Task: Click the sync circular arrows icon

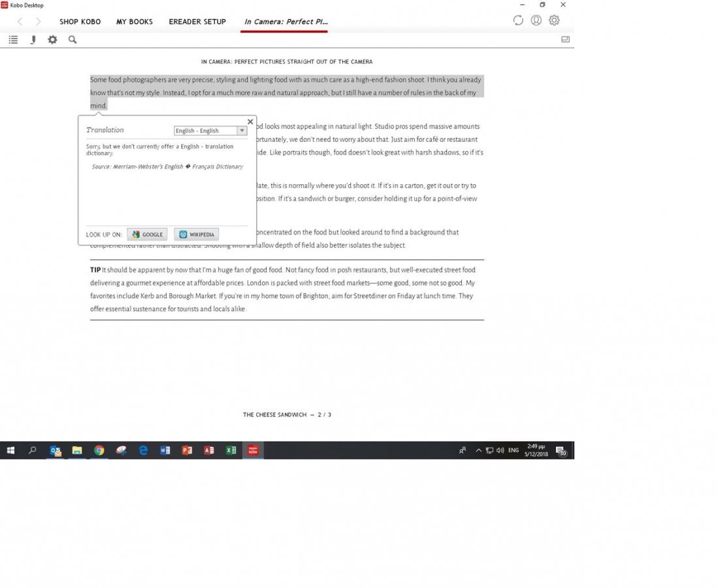Action: point(518,20)
